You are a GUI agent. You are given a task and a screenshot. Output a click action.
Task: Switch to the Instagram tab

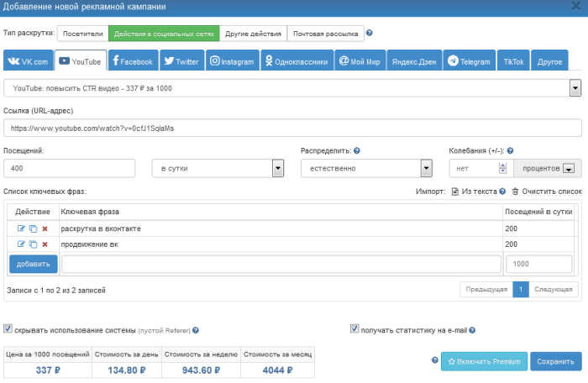tap(231, 61)
